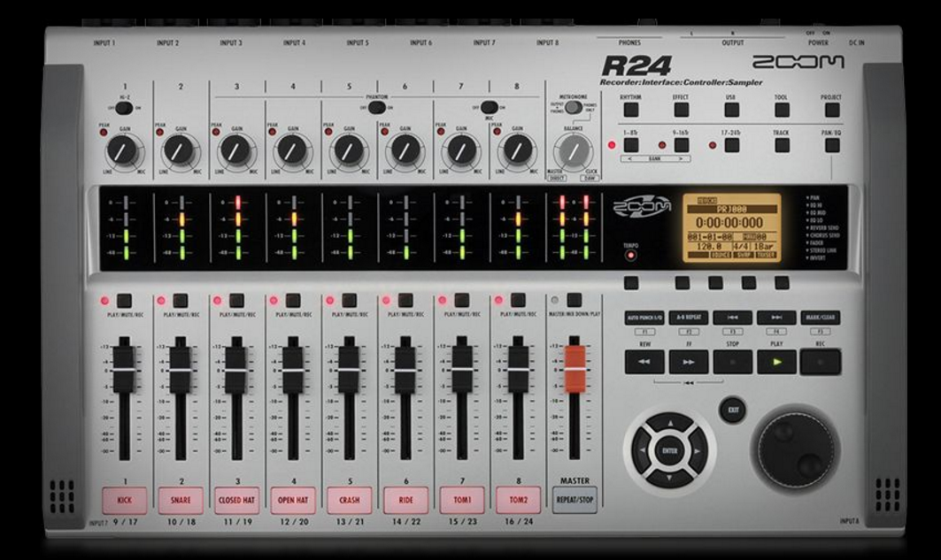Switch to track bank 9-16Tr

tap(681, 145)
